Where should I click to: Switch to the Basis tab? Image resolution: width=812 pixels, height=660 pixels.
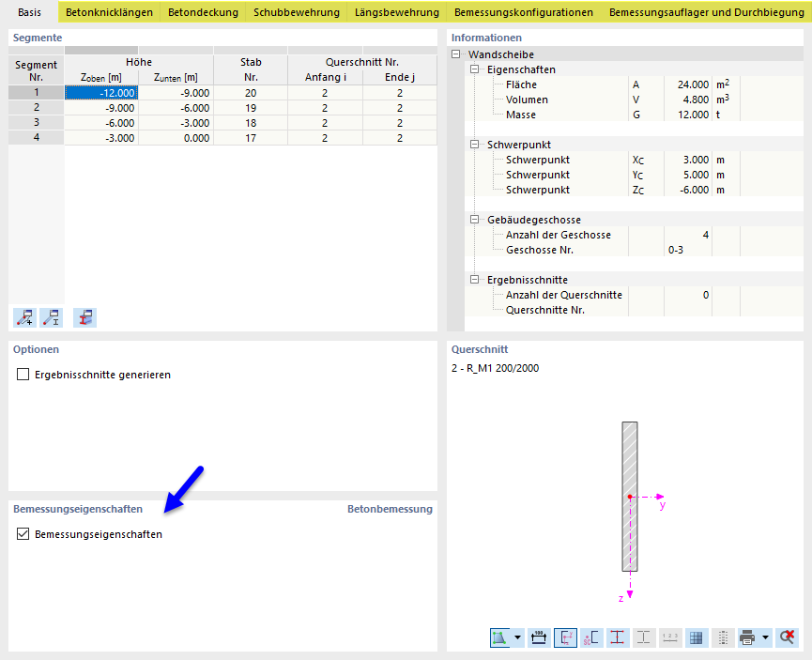coord(29,12)
